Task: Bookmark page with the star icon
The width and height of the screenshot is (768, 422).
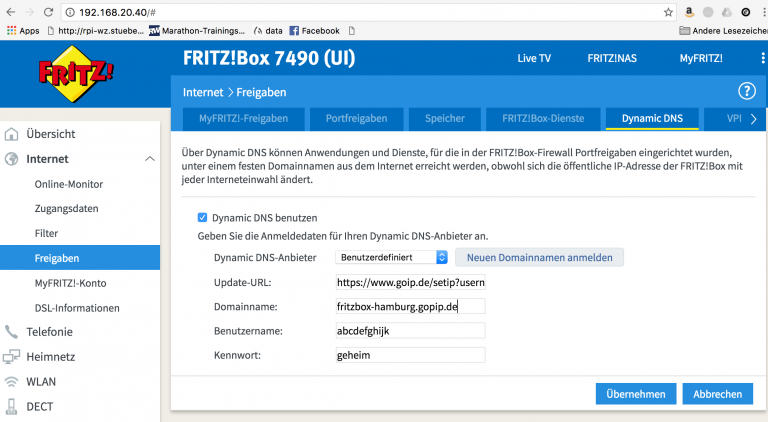Action: 668,12
